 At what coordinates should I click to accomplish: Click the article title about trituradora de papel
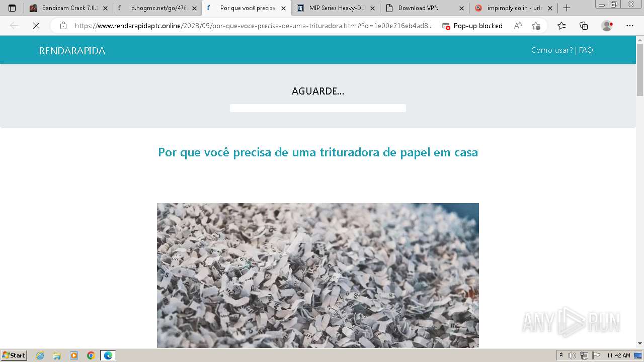(318, 152)
